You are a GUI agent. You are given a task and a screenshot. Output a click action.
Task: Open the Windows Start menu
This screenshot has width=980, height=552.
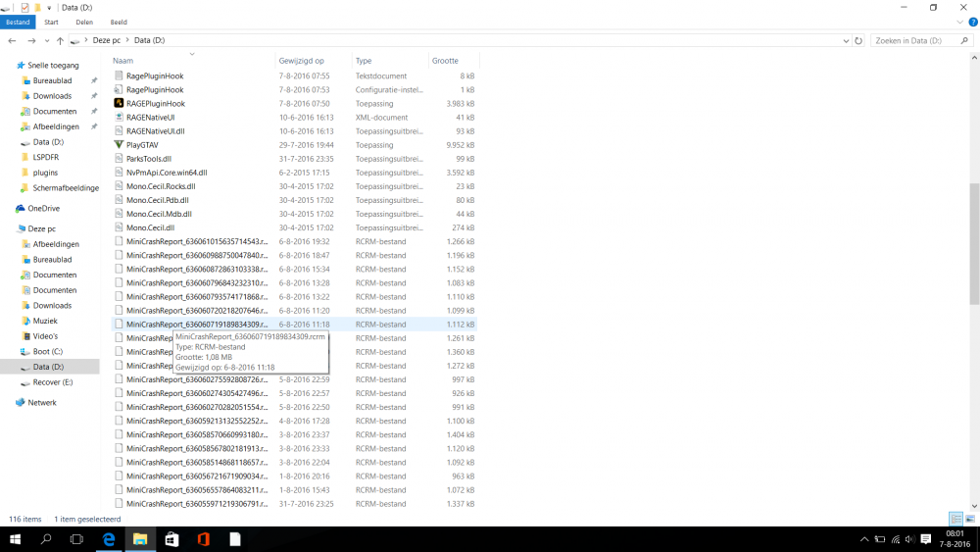coord(15,539)
